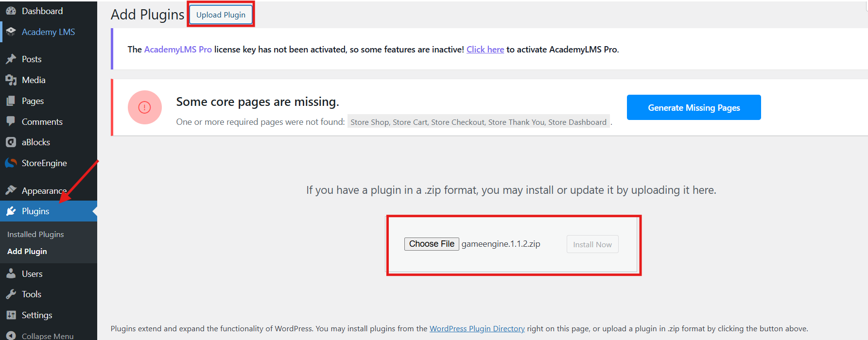Click the Settings sliders icon
The width and height of the screenshot is (868, 340).
(x=11, y=315)
